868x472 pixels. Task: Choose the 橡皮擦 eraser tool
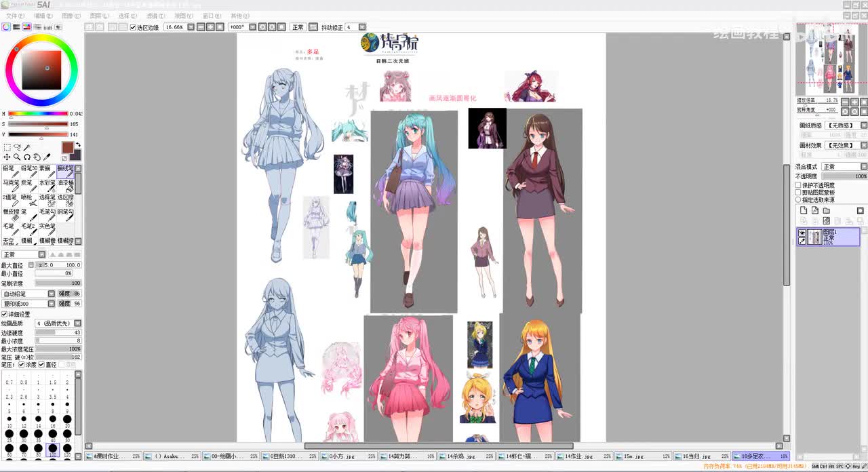coord(10,214)
